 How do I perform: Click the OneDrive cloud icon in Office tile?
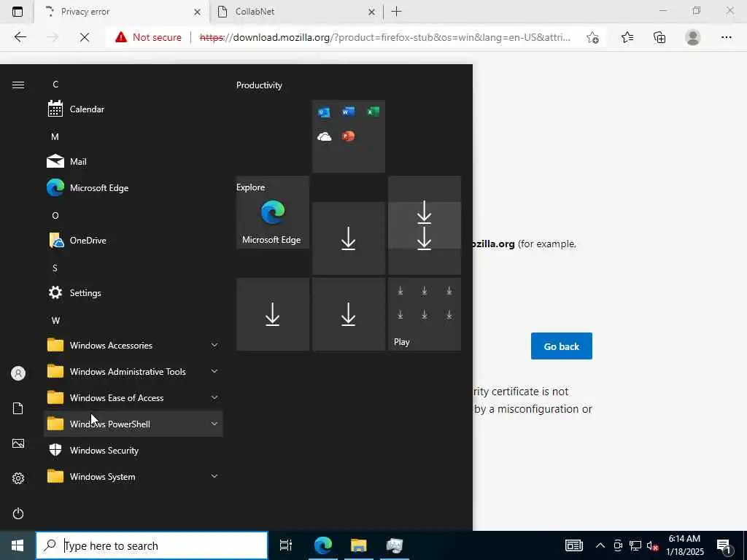pyautogui.click(x=324, y=136)
